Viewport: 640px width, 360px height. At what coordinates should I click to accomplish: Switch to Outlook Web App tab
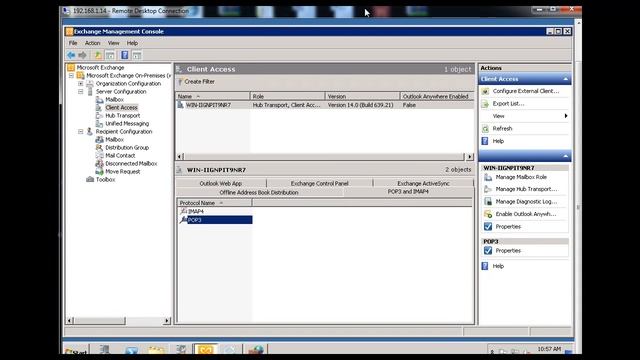[x=221, y=184]
